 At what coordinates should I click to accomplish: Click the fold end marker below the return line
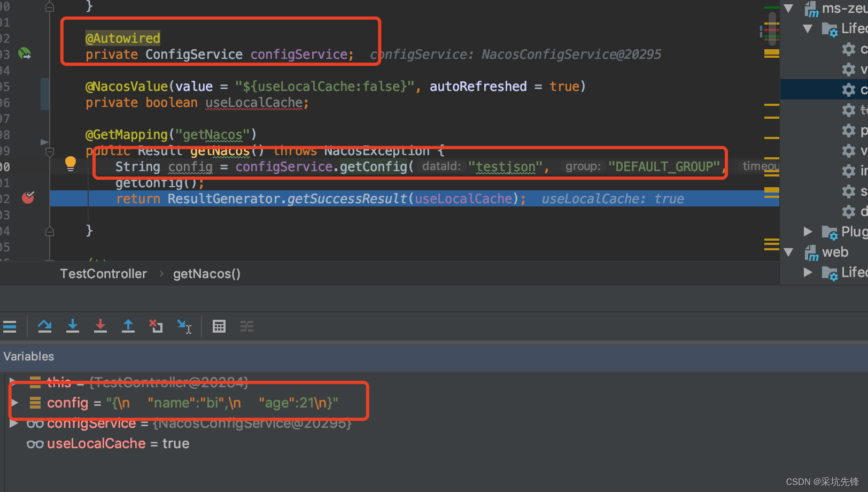[x=50, y=231]
